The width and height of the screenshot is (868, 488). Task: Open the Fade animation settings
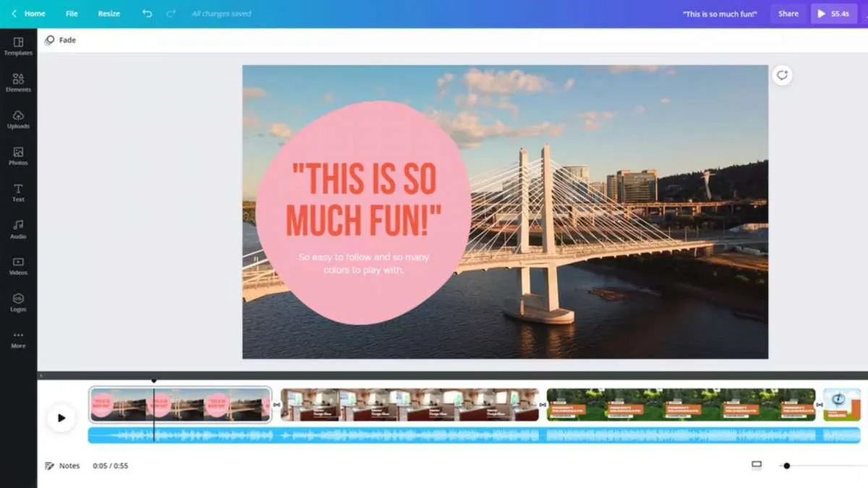pyautogui.click(x=61, y=40)
